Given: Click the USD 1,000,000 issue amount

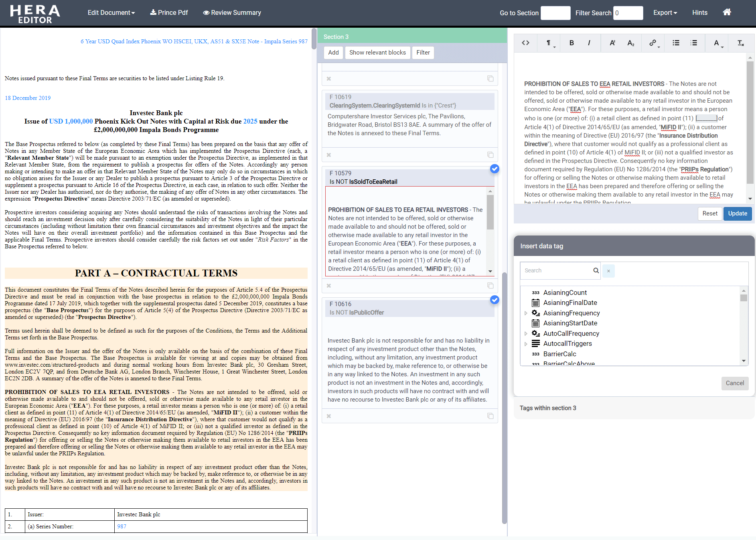Looking at the screenshot, I should click(x=71, y=121).
